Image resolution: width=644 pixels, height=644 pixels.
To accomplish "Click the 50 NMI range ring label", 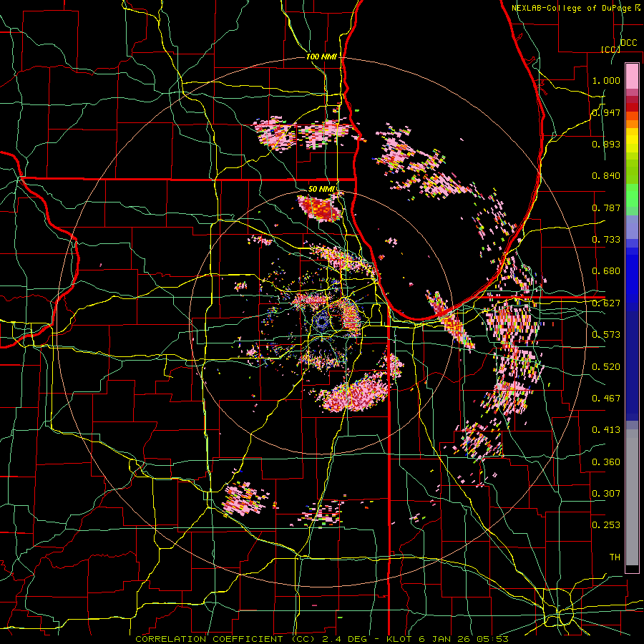I will point(321,189).
